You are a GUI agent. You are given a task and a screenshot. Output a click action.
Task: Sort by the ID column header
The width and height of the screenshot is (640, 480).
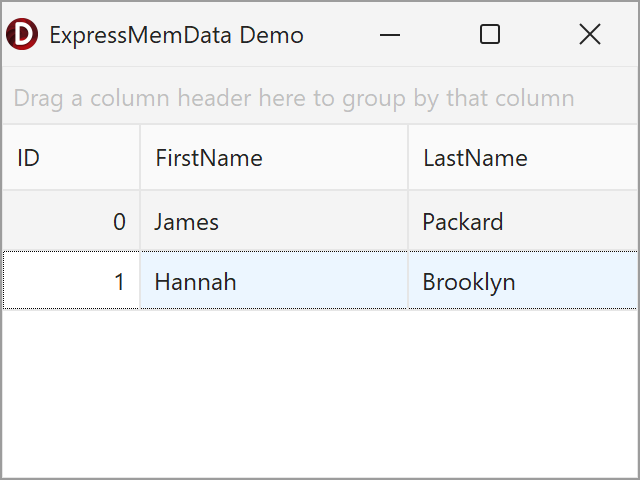(x=70, y=158)
